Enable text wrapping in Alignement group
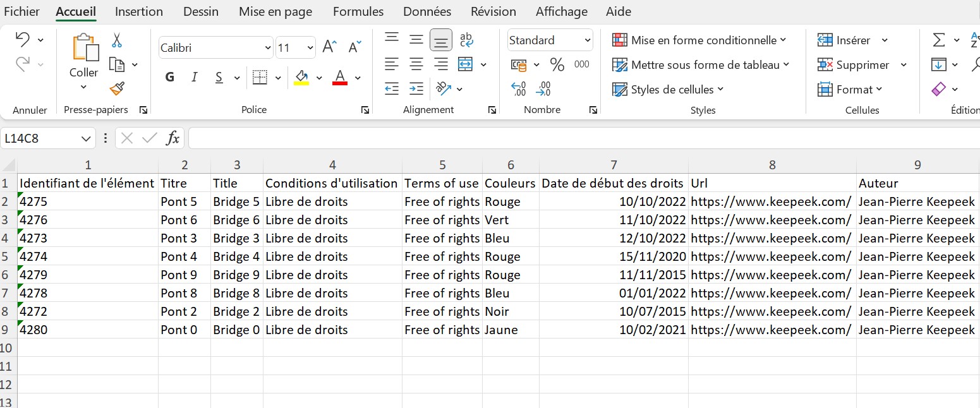Screen dimensions: 980x408 click(466, 39)
